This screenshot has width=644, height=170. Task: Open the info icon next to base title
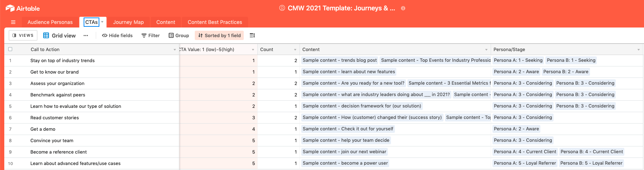(403, 8)
